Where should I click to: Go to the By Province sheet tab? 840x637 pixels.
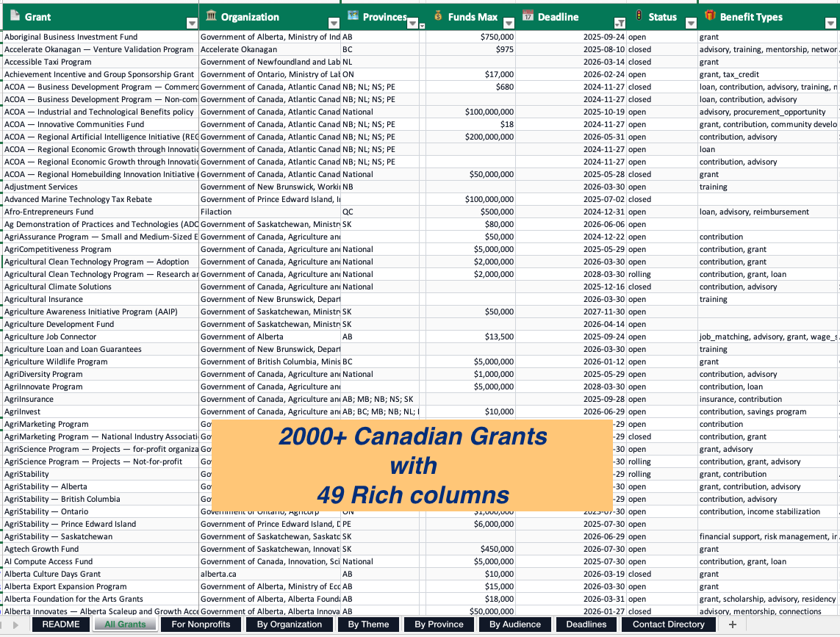click(x=439, y=624)
